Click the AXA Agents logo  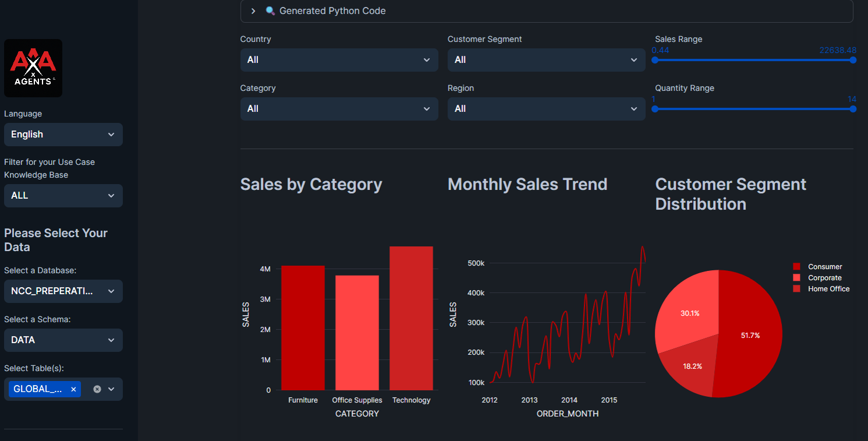click(x=33, y=68)
